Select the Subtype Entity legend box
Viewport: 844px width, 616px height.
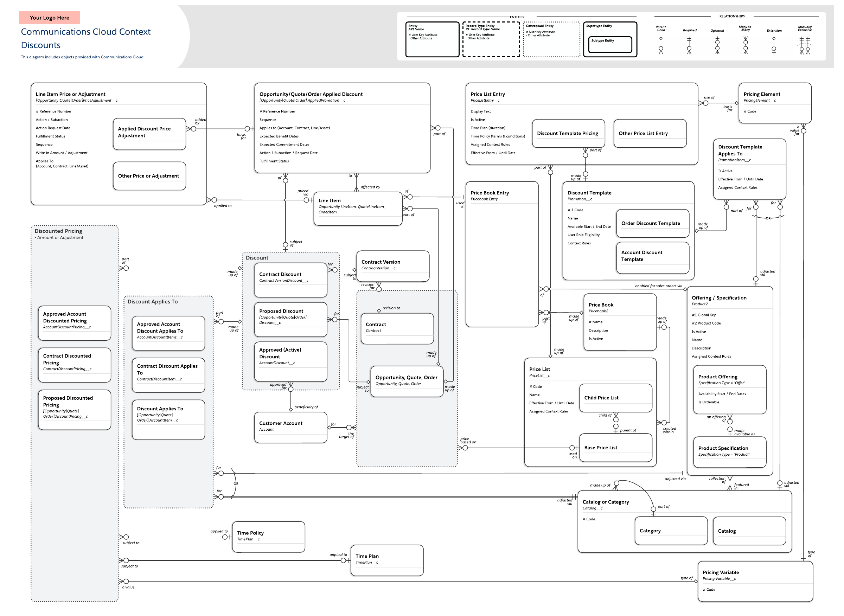point(611,44)
